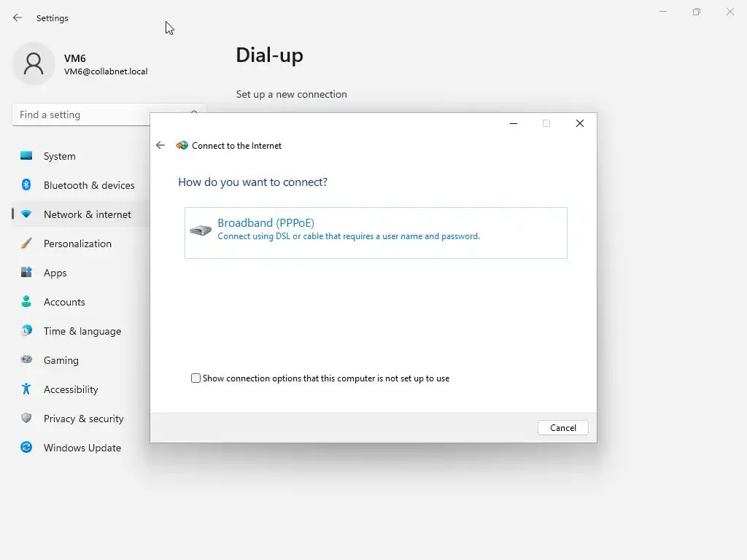The height and width of the screenshot is (560, 747).
Task: Open Gaming settings page
Action: tap(81, 360)
